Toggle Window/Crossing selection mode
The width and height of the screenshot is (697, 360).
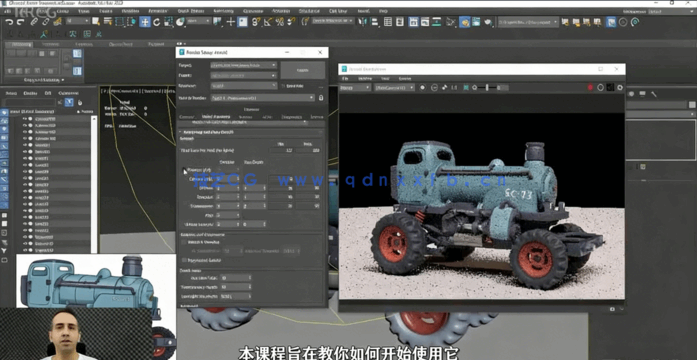pos(132,21)
